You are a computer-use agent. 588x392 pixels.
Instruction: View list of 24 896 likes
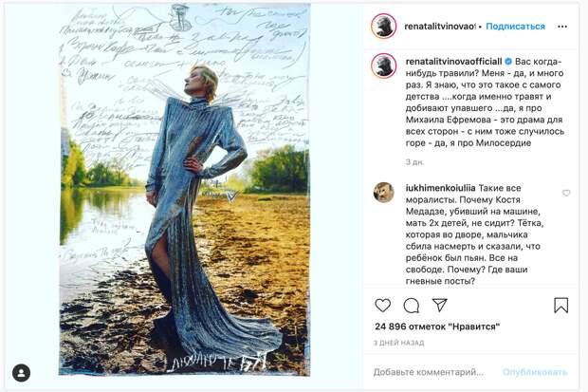click(x=437, y=327)
